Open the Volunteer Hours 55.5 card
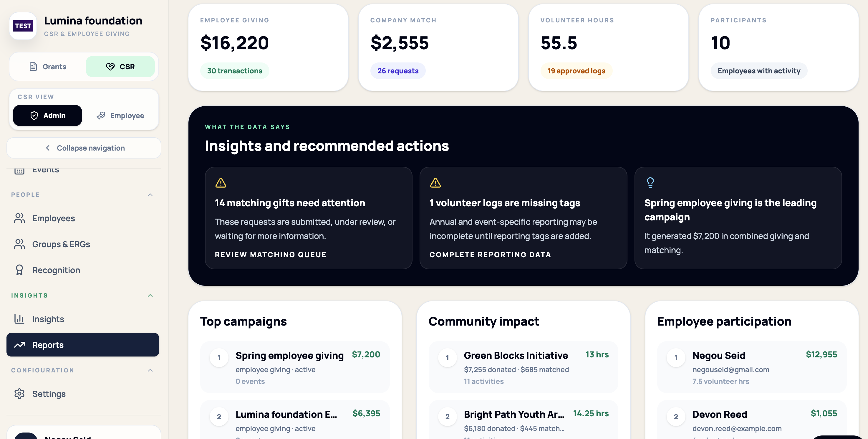 (x=609, y=47)
